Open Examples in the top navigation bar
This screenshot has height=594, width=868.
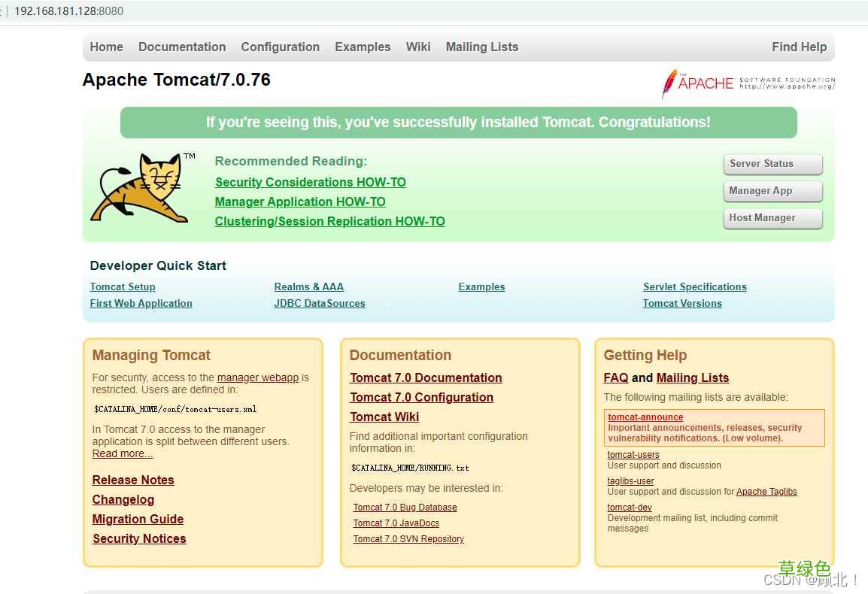click(363, 47)
